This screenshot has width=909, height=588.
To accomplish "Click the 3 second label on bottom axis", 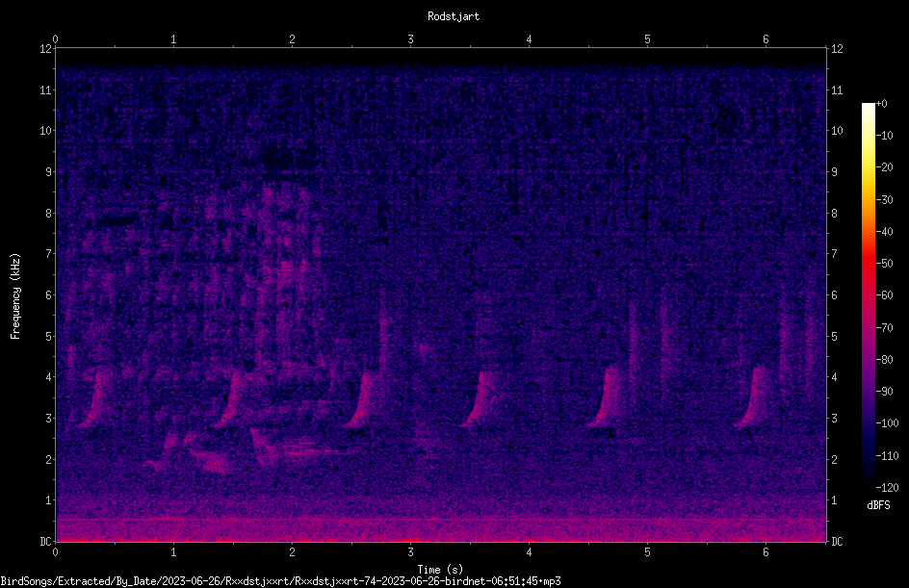I will coord(410,552).
